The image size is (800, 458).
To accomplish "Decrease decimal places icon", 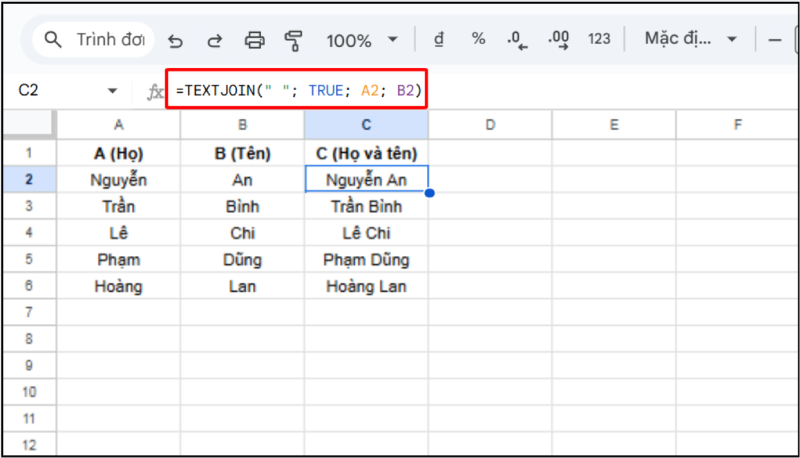I will coord(517,40).
